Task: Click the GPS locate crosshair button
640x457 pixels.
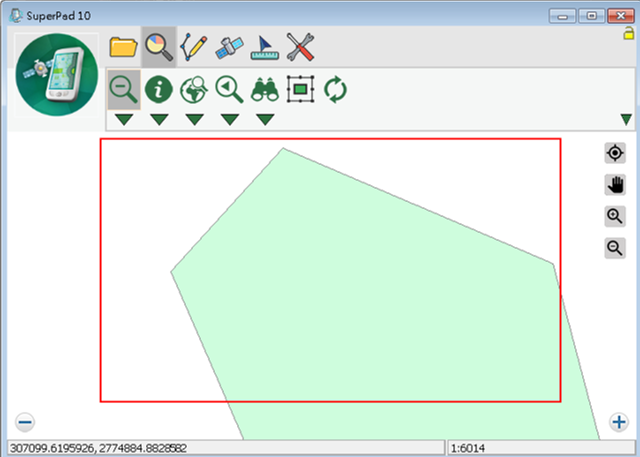Action: [x=615, y=153]
